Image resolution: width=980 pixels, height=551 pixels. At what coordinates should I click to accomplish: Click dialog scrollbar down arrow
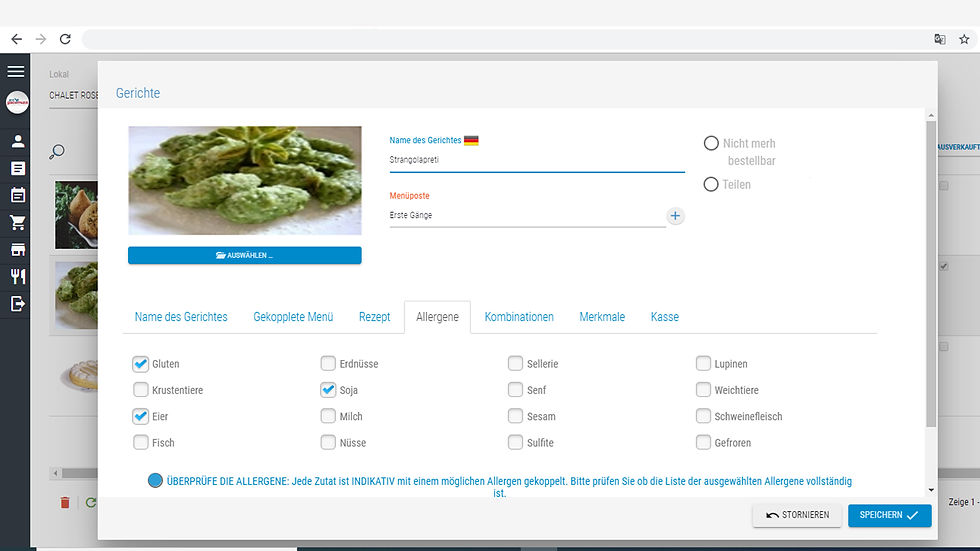pos(931,490)
